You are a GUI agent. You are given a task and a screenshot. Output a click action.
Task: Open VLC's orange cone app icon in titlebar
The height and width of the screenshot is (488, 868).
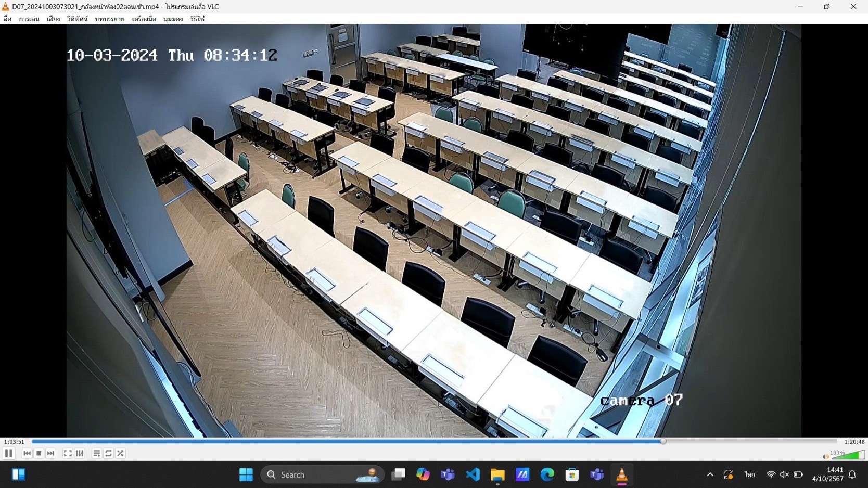click(5, 6)
